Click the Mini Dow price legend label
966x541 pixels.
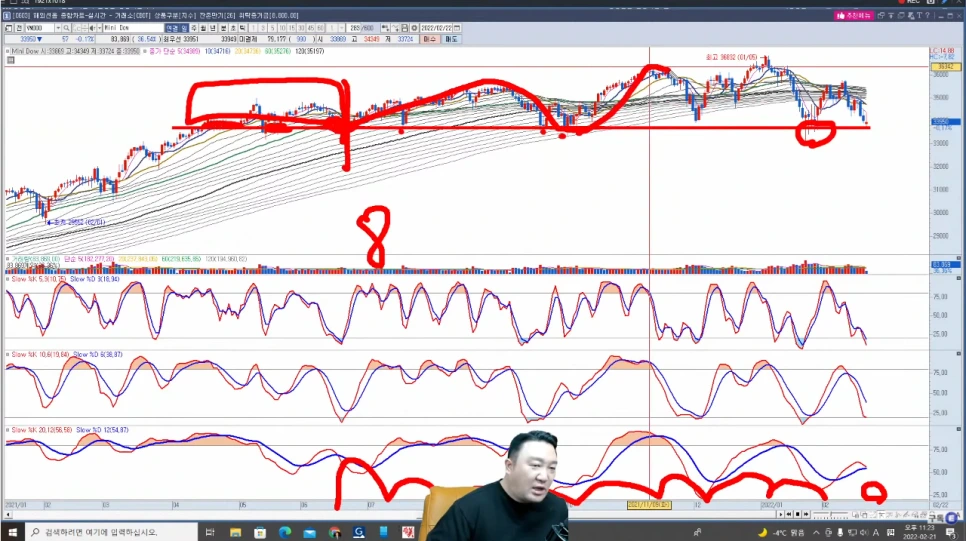pos(75,51)
